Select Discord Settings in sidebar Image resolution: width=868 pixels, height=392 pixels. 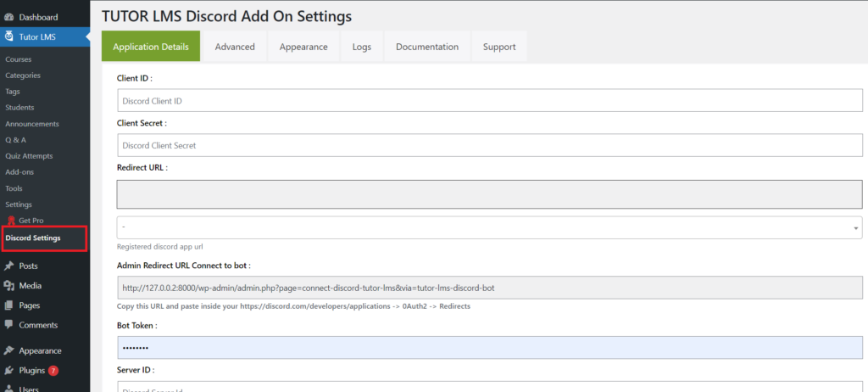pyautogui.click(x=33, y=238)
